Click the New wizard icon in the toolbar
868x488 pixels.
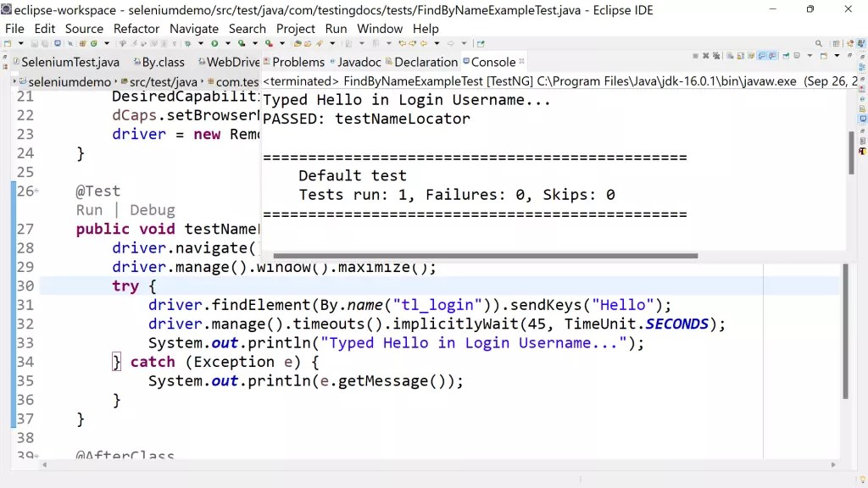[x=8, y=42]
